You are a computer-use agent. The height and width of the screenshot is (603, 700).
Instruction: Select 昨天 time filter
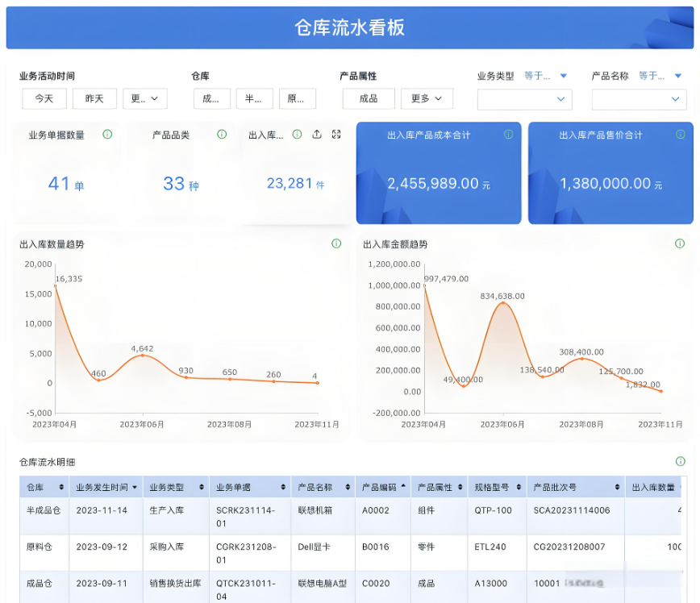coord(94,98)
